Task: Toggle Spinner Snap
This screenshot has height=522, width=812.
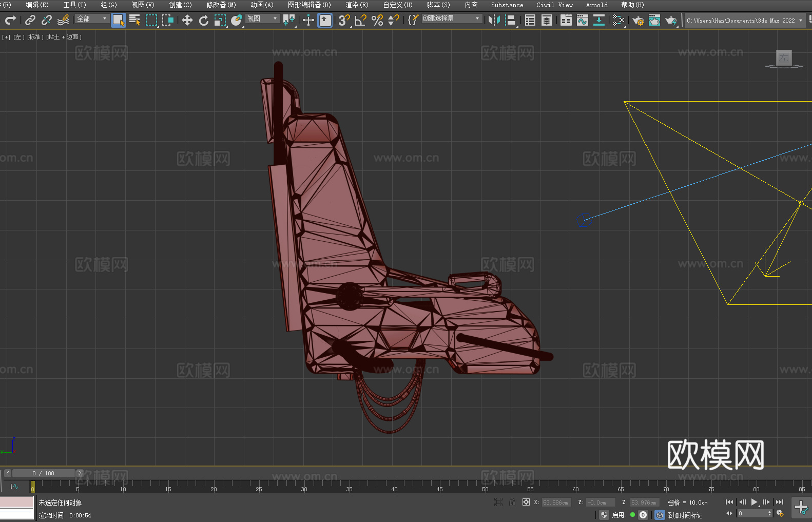Action: click(394, 20)
